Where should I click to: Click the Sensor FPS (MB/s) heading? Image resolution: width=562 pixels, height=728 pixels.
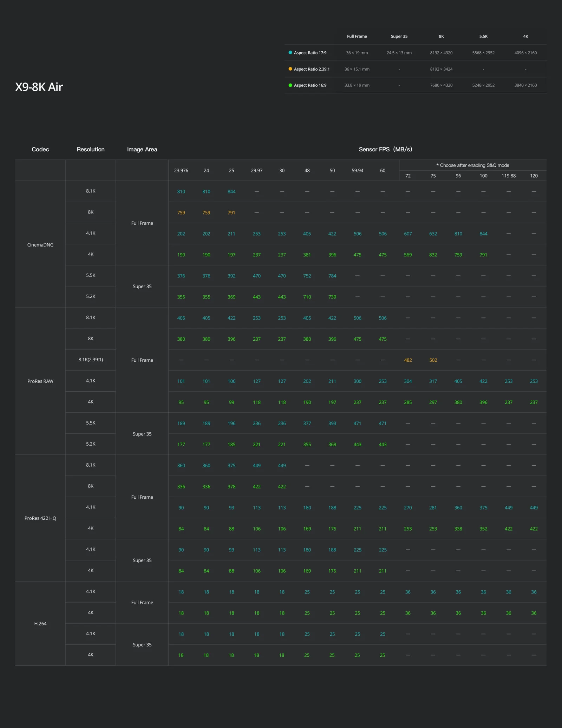[x=385, y=149]
